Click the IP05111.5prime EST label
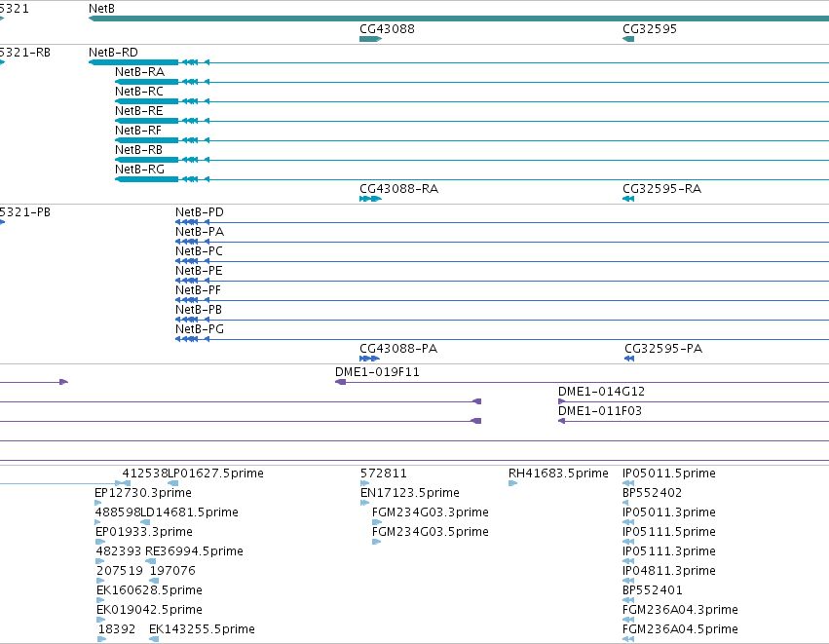Viewport: 829px width, 644px height. (x=669, y=532)
